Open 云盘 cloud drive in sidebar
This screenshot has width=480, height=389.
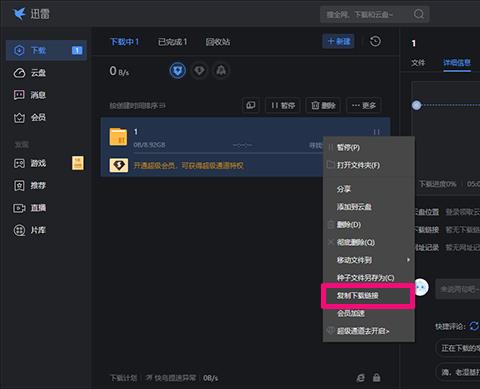point(29,73)
